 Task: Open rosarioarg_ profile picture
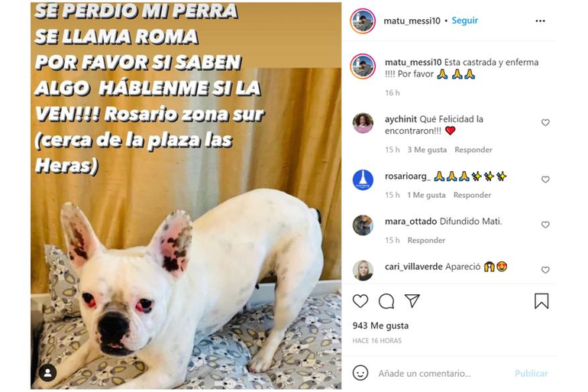pyautogui.click(x=363, y=180)
